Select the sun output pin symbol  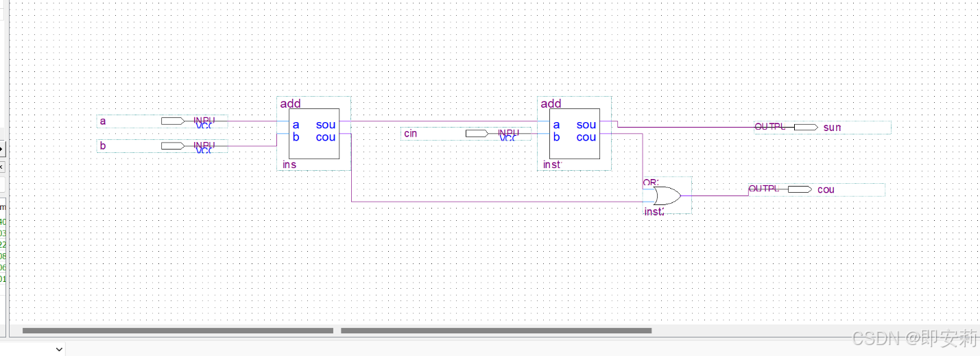tap(806, 127)
